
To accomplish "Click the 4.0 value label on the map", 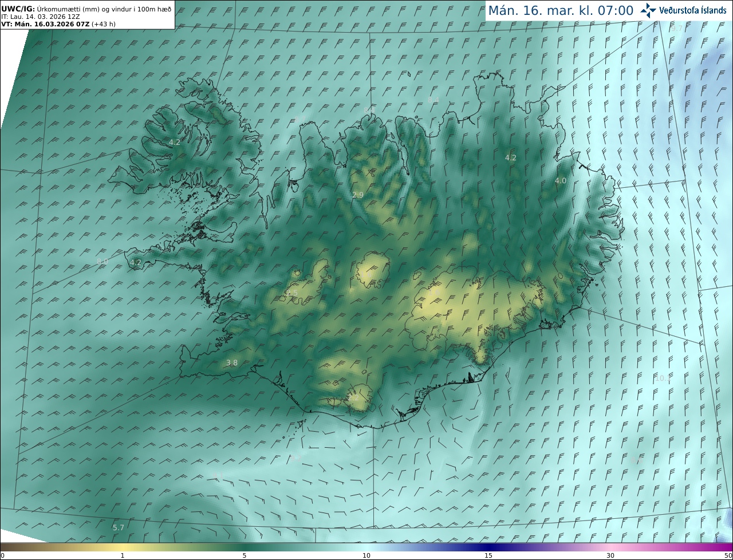I will (x=561, y=180).
